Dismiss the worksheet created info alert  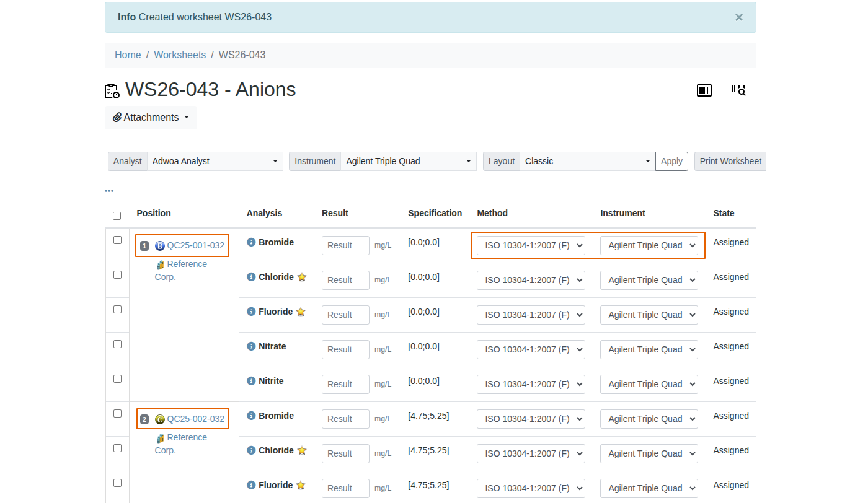click(x=738, y=17)
